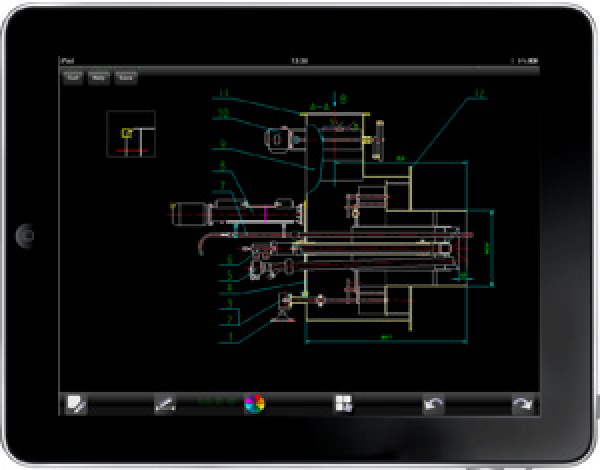
Task: Open the layout grid view icon
Action: coord(343,404)
